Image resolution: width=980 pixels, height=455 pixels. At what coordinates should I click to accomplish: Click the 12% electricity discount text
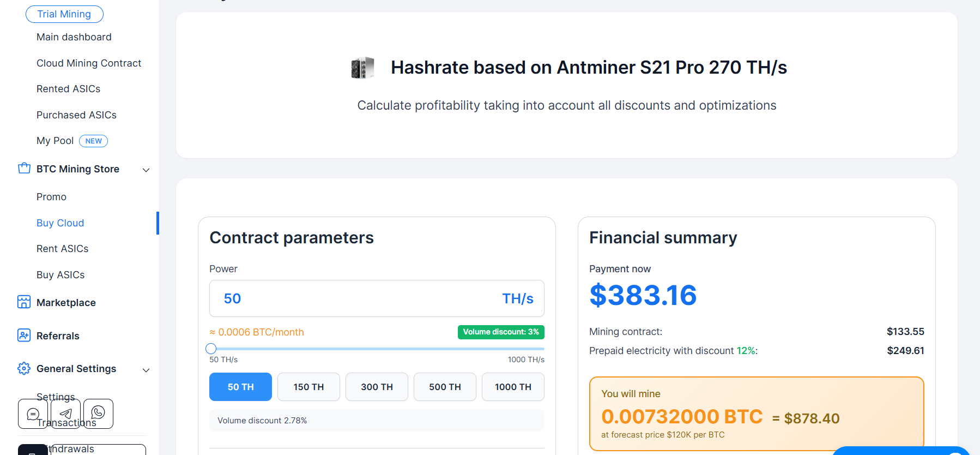(x=746, y=351)
